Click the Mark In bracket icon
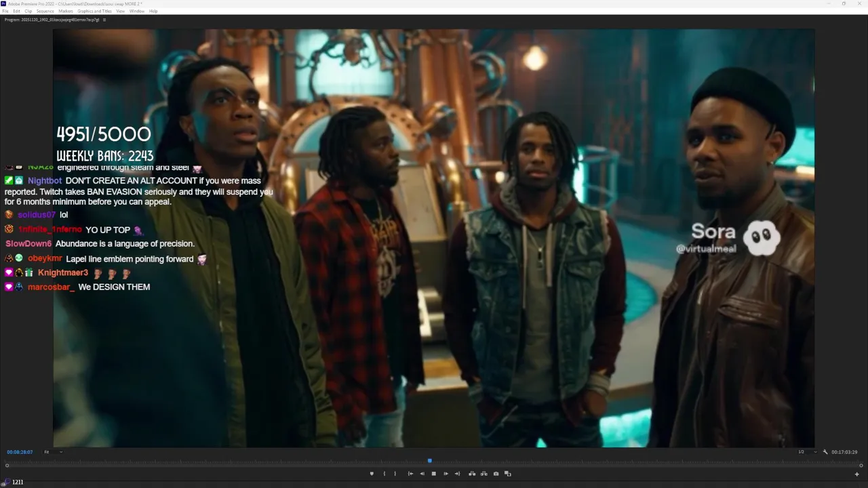 coord(384,474)
